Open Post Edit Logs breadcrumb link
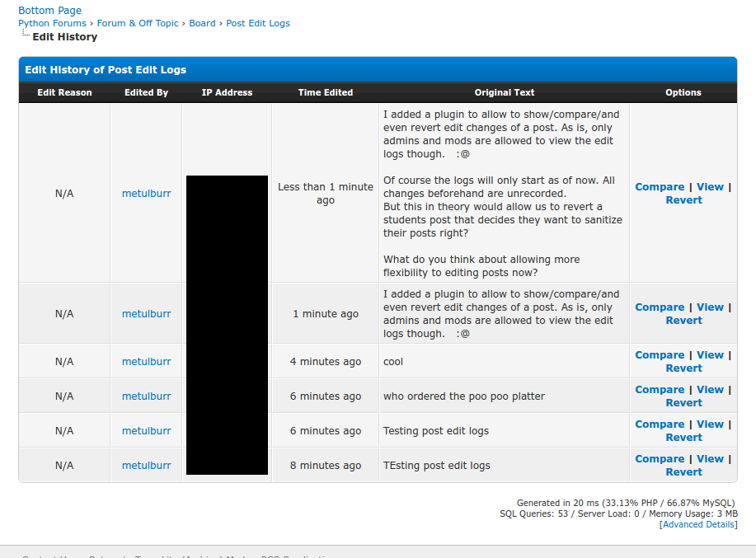The height and width of the screenshot is (558, 756). [x=258, y=23]
